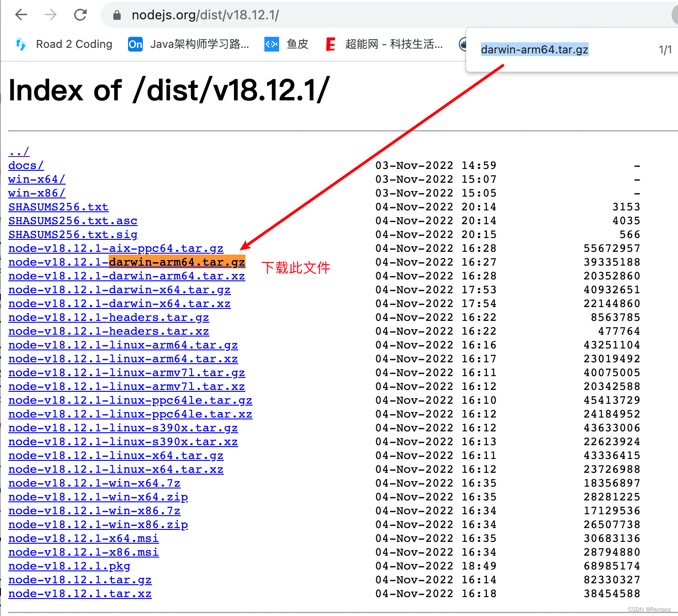Click the date 03-Nov-2022 14:59
The height and width of the screenshot is (616, 678).
pyautogui.click(x=436, y=165)
